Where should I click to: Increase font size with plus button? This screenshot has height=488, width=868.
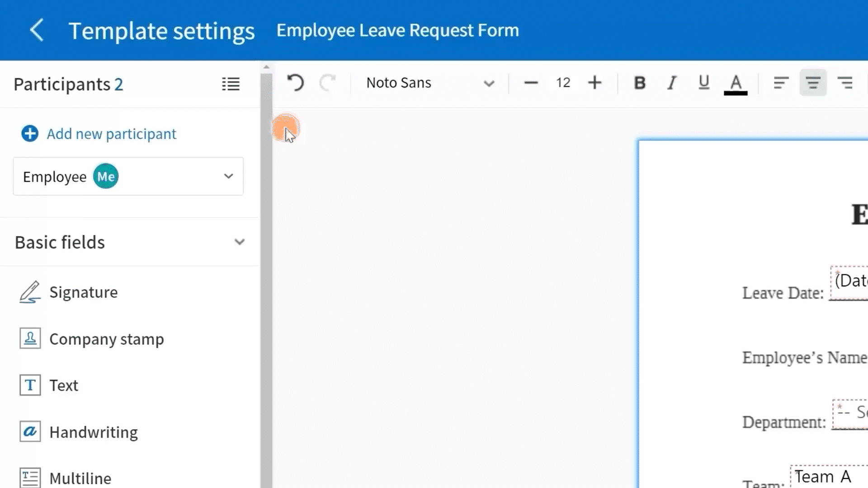point(595,83)
